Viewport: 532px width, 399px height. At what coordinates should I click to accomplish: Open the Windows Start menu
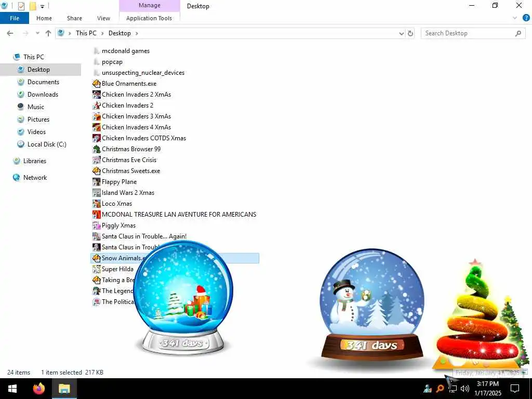12,389
